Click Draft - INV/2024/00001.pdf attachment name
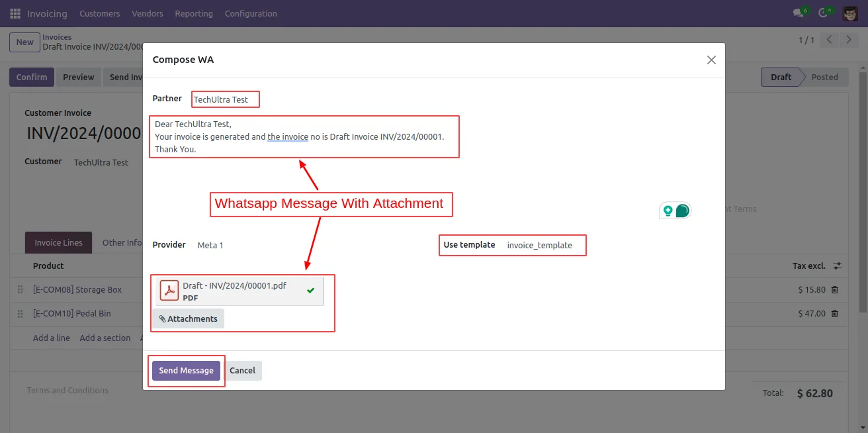Image resolution: width=868 pixels, height=433 pixels. click(234, 285)
